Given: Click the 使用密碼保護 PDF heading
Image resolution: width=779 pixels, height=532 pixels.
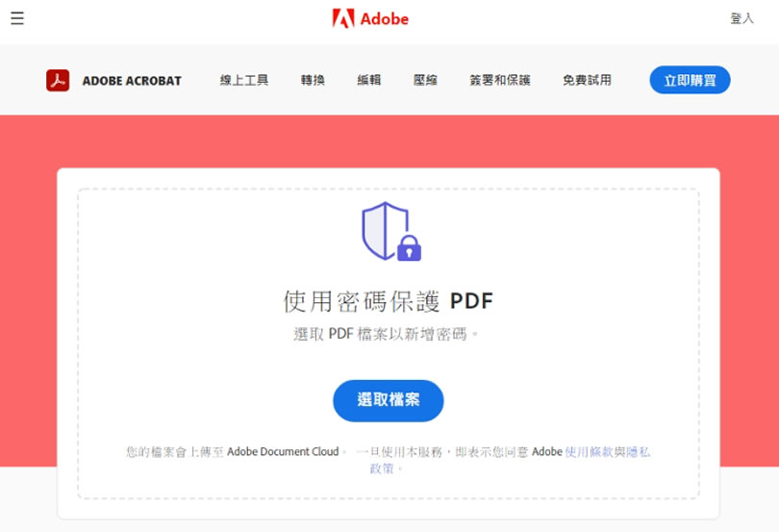Looking at the screenshot, I should [388, 301].
